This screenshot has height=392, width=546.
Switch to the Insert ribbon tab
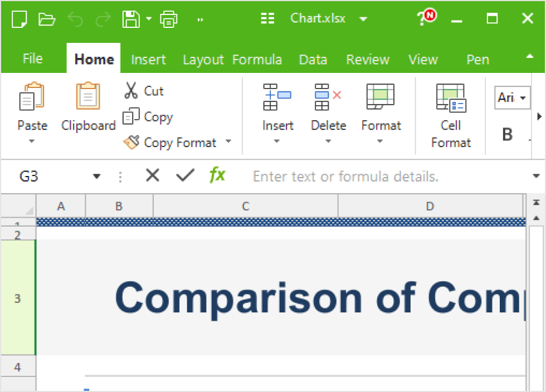tap(148, 59)
